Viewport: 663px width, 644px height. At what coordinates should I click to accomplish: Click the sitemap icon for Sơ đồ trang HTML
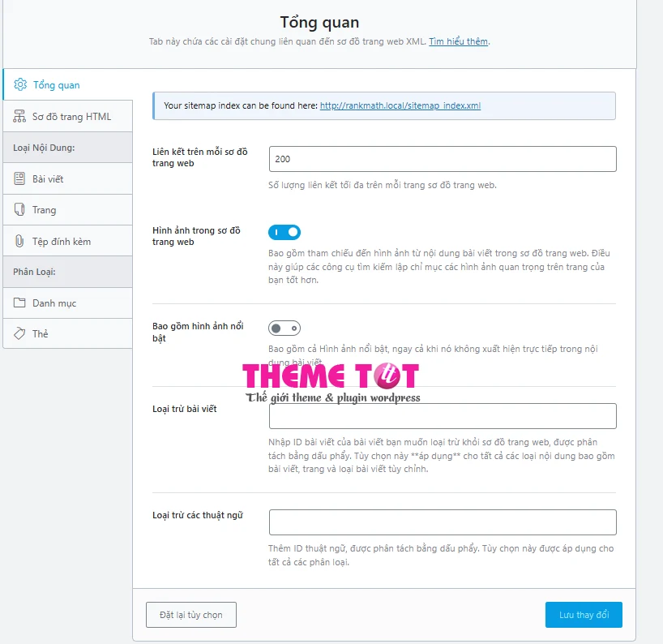(19, 116)
